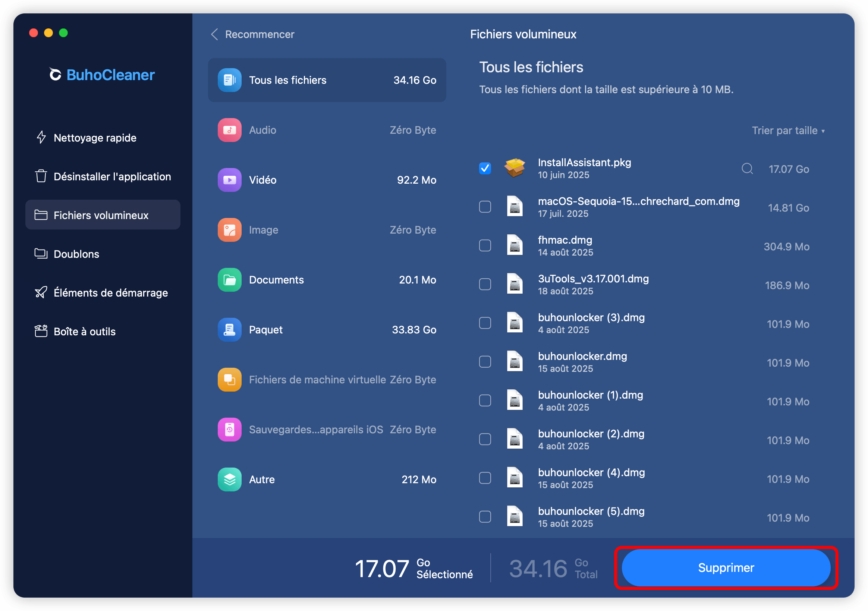Click the Sauvegardes appareils iOS icon

(229, 430)
